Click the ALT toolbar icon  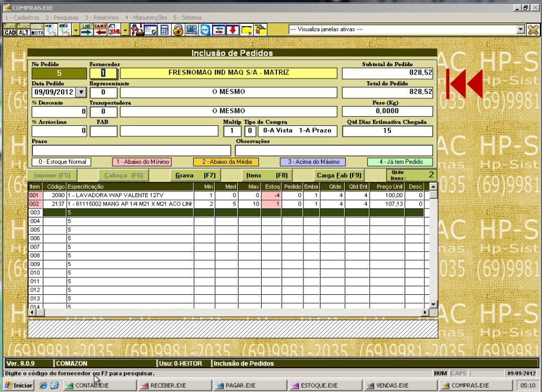coord(24,30)
